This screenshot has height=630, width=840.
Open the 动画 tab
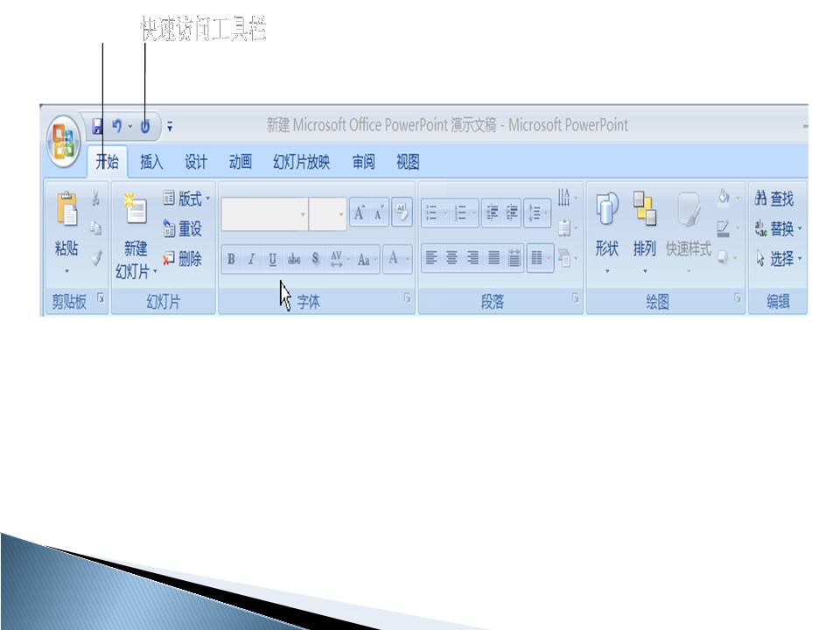(x=240, y=161)
